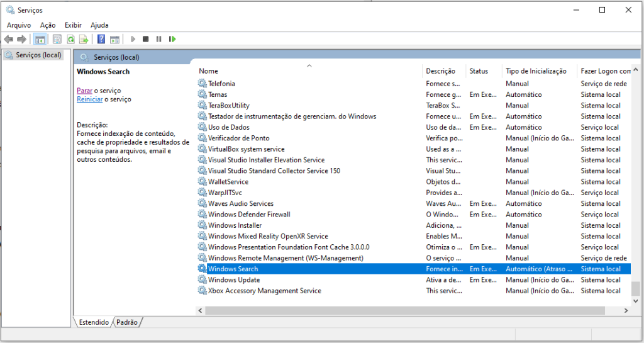The image size is (644, 343).
Task: Select the gear icon of WalletService
Action: (x=202, y=181)
